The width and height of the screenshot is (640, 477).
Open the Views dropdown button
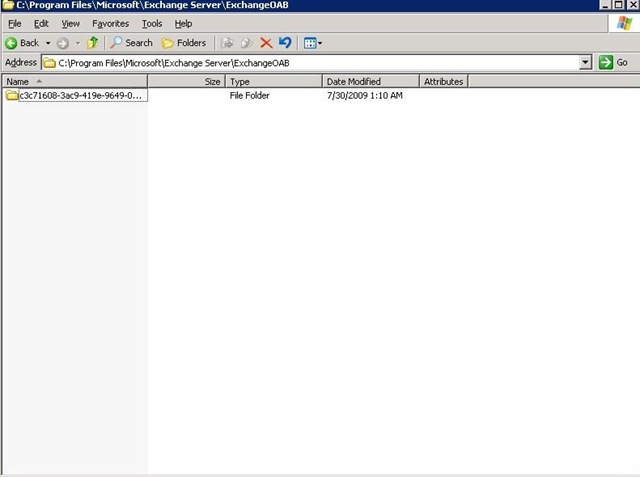coord(313,43)
